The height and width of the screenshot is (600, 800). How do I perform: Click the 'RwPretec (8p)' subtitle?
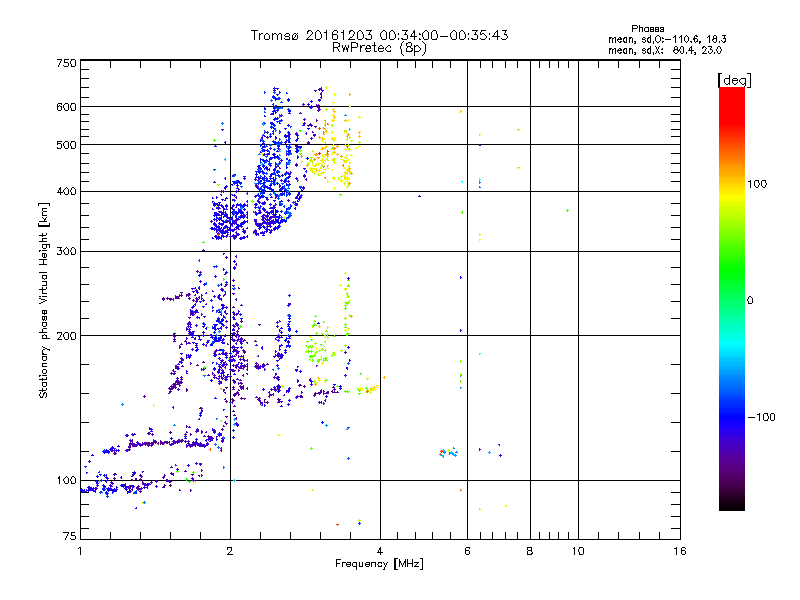tap(379, 48)
